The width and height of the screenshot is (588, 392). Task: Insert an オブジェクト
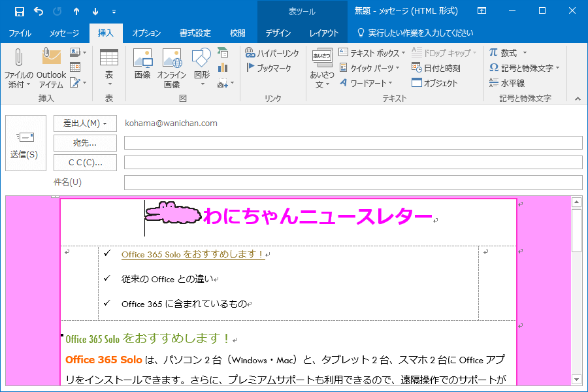pos(434,83)
